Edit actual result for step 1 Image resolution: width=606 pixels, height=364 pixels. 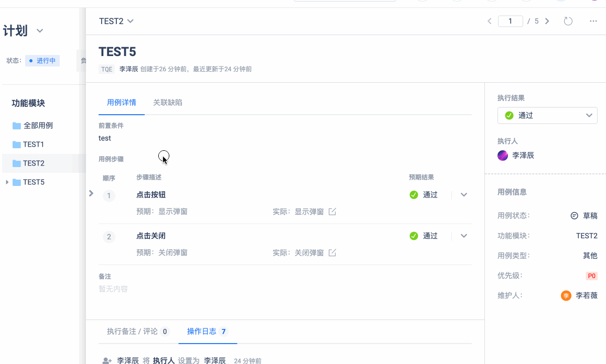point(332,212)
